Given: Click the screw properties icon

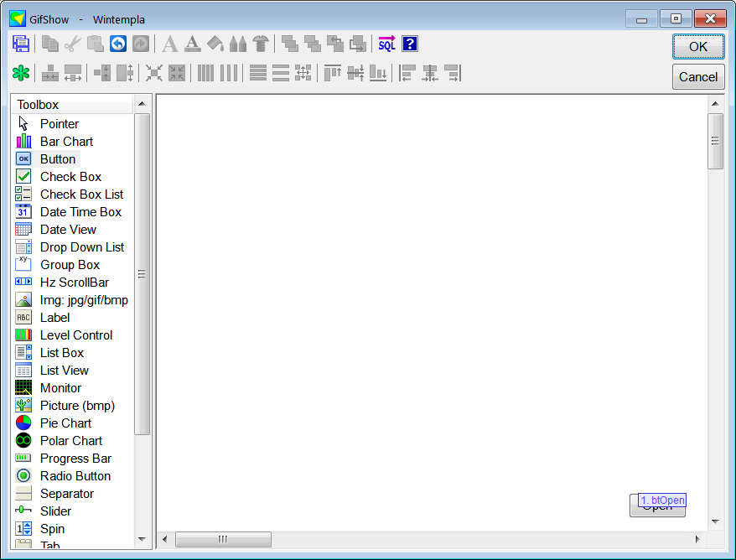Looking at the screenshot, I should coord(261,44).
